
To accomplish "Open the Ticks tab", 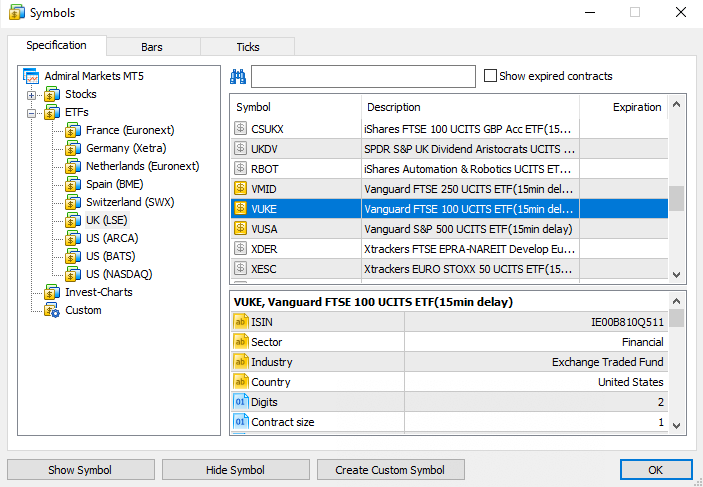I will (x=248, y=47).
